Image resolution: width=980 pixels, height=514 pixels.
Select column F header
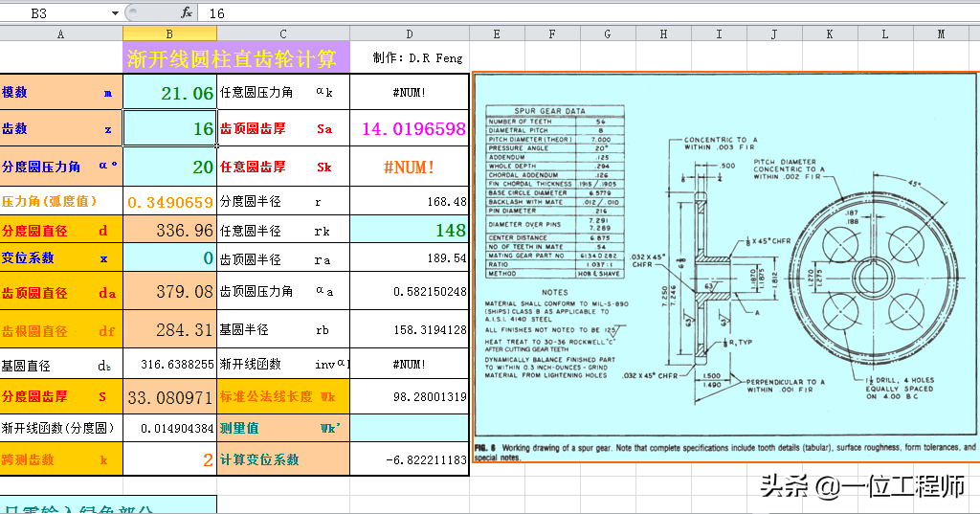pyautogui.click(x=552, y=34)
